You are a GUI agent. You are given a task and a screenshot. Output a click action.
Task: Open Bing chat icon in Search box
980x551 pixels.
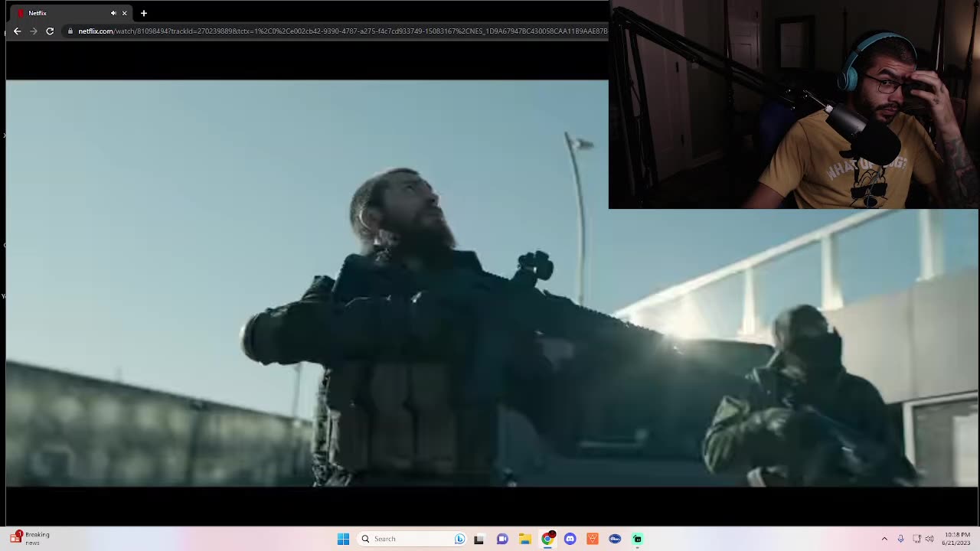pyautogui.click(x=459, y=539)
